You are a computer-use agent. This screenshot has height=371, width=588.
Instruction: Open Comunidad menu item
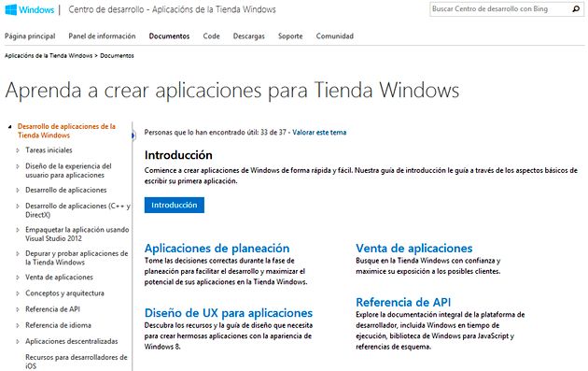[334, 36]
